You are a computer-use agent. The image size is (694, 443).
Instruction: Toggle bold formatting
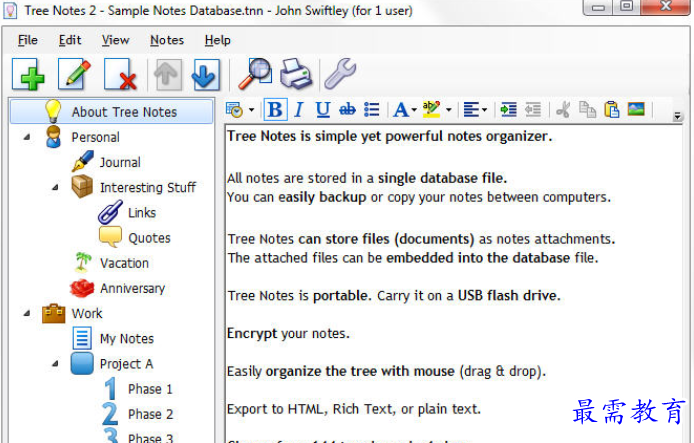[x=275, y=109]
